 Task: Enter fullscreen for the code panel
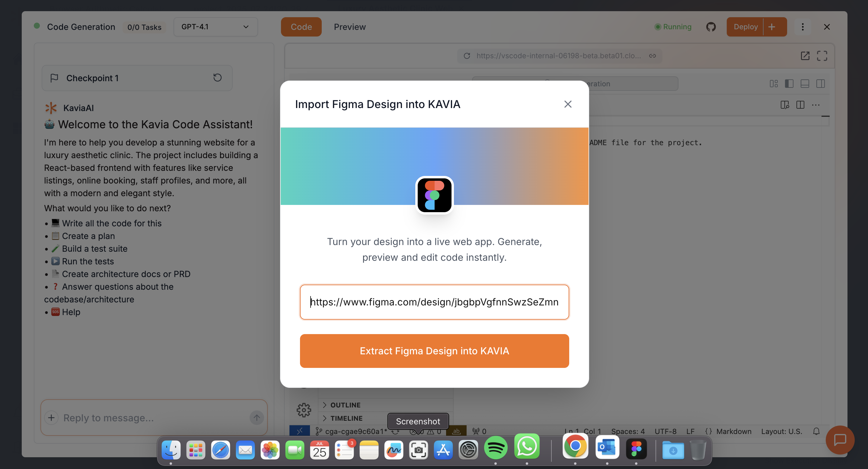tap(822, 56)
